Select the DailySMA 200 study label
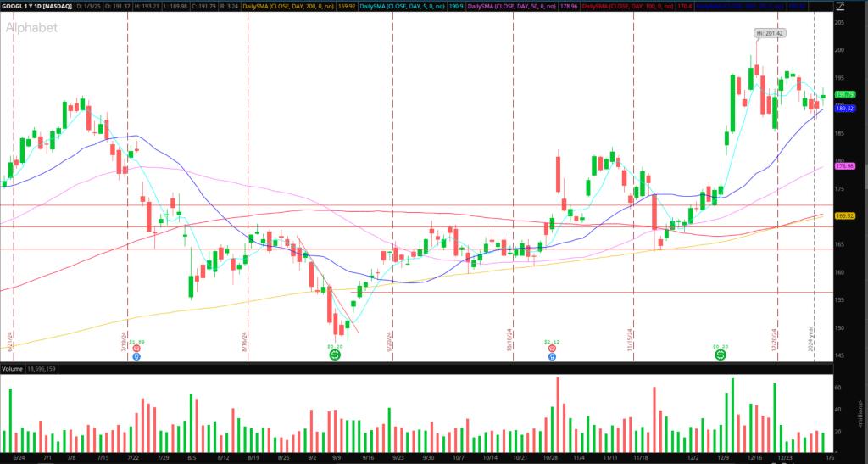Image resolution: width=868 pixels, height=464 pixels. pyautogui.click(x=290, y=7)
